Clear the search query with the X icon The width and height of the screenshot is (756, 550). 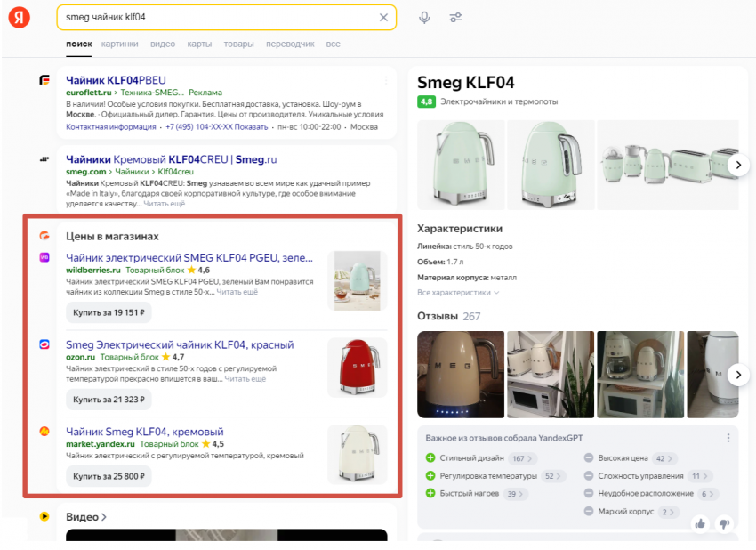(x=383, y=18)
